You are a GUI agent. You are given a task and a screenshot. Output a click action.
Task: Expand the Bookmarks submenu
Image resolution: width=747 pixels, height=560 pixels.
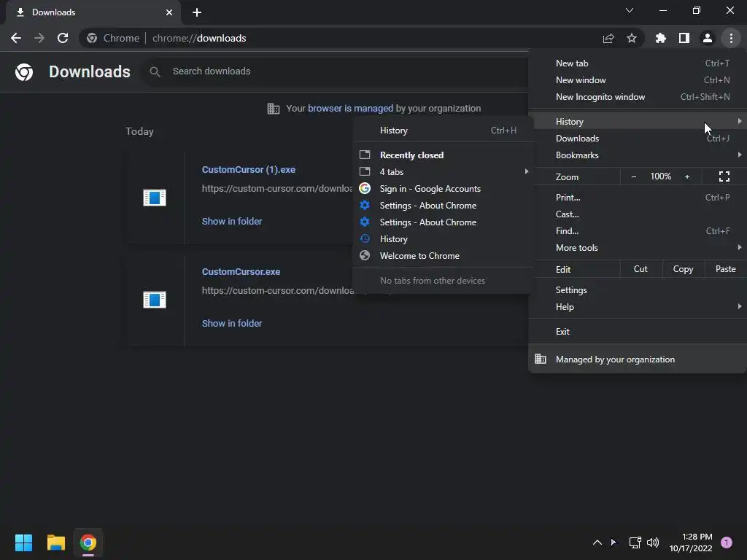point(638,155)
